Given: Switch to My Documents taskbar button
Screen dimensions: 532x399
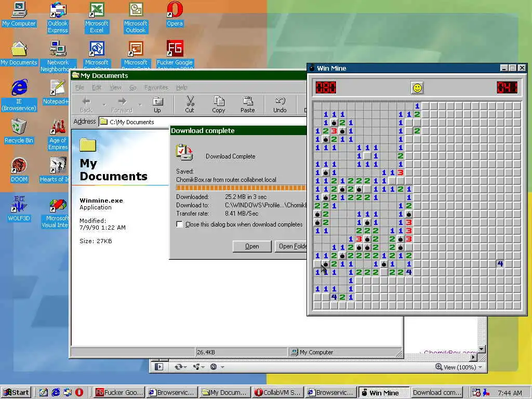Looking at the screenshot, I should [x=224, y=393].
